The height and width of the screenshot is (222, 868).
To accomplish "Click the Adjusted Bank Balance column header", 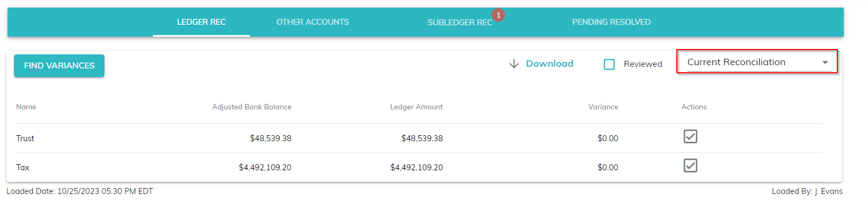I will [251, 107].
